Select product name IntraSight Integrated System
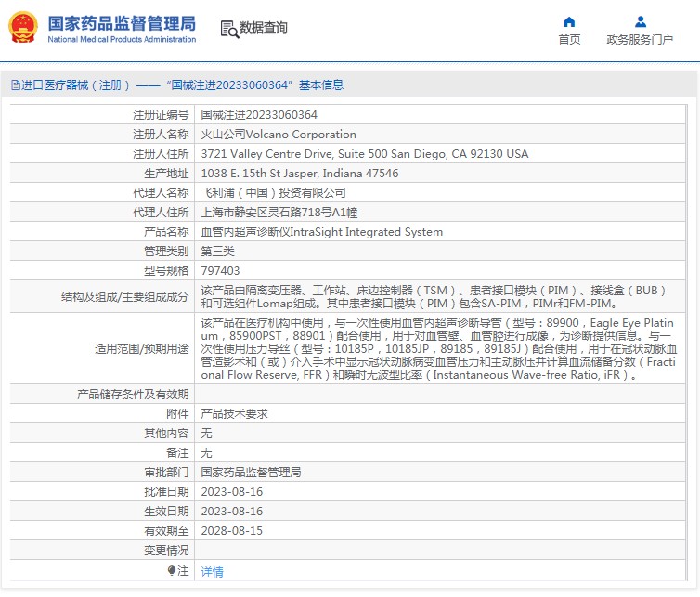 click(x=321, y=232)
